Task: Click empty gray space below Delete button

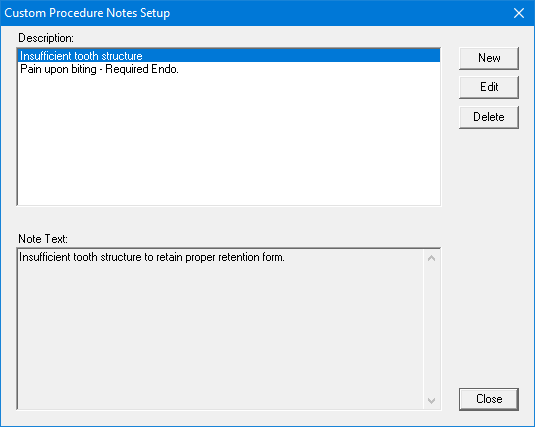Action: coord(489,256)
